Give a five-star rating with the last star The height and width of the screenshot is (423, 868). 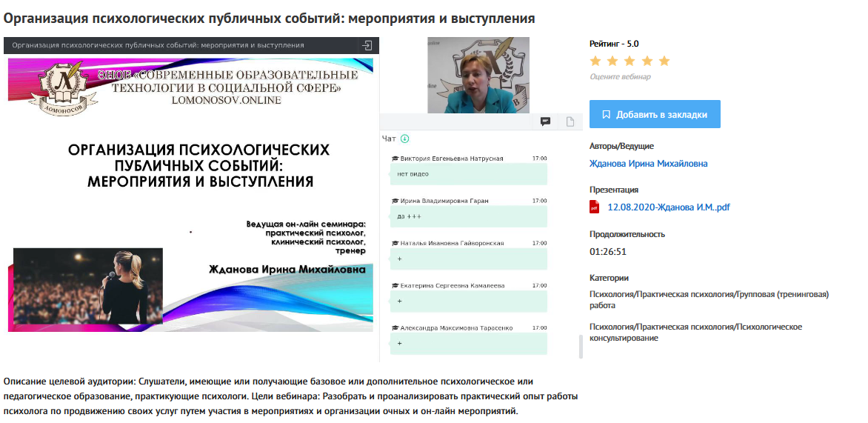(x=664, y=61)
